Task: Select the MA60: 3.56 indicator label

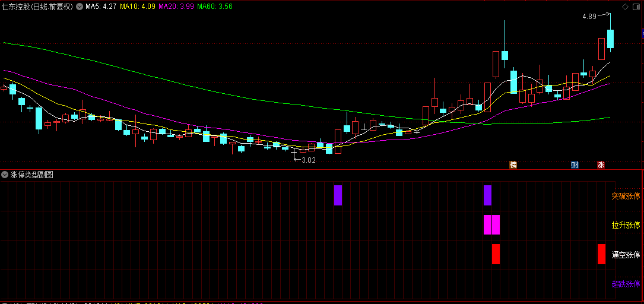Action: click(215, 7)
